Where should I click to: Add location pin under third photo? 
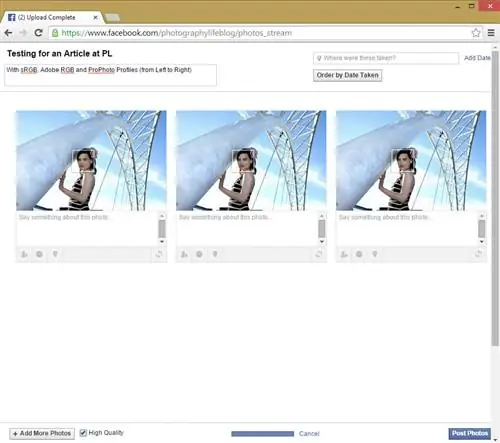[x=375, y=254]
